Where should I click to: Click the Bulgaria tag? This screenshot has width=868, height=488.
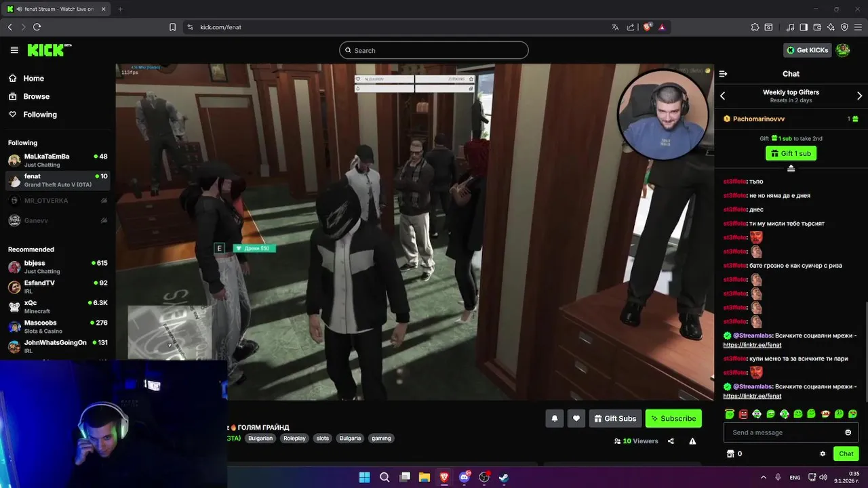click(350, 439)
